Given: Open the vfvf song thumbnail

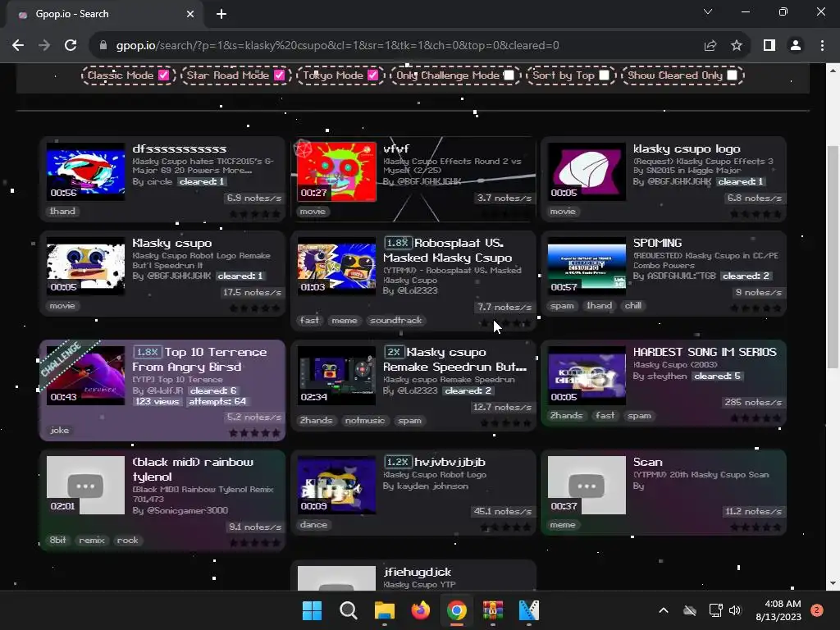Looking at the screenshot, I should 336,172.
